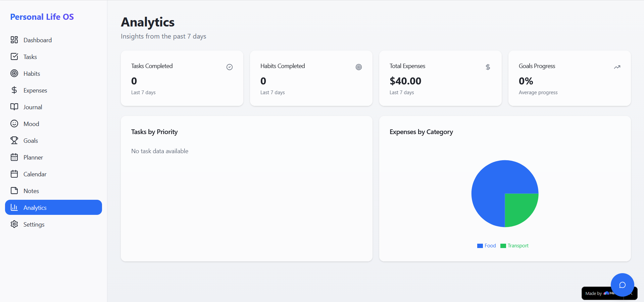The width and height of the screenshot is (644, 302).
Task: Open the chat bubble floating button
Action: [622, 285]
